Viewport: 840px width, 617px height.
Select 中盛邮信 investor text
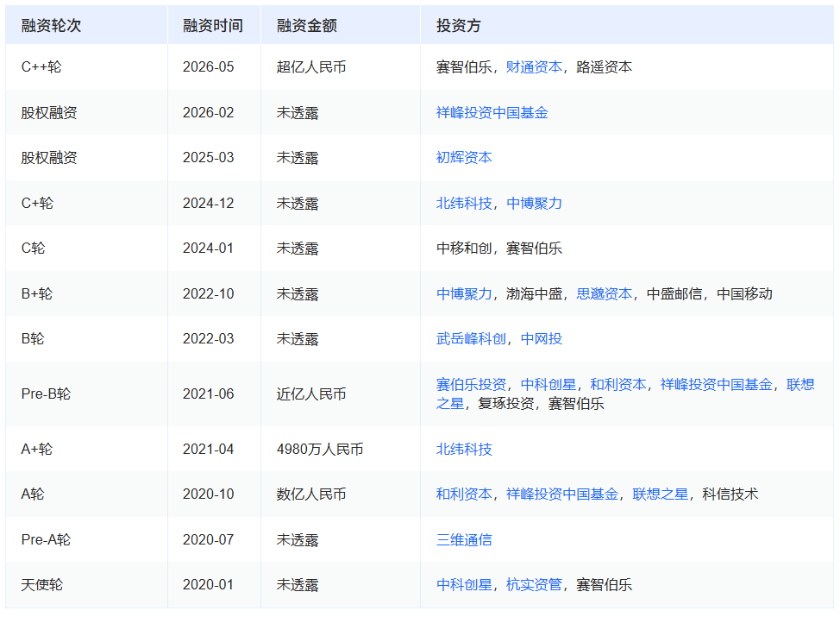pyautogui.click(x=674, y=293)
